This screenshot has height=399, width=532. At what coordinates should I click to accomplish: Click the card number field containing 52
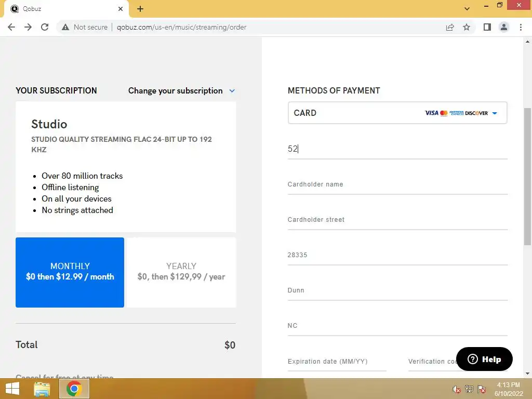click(x=397, y=149)
